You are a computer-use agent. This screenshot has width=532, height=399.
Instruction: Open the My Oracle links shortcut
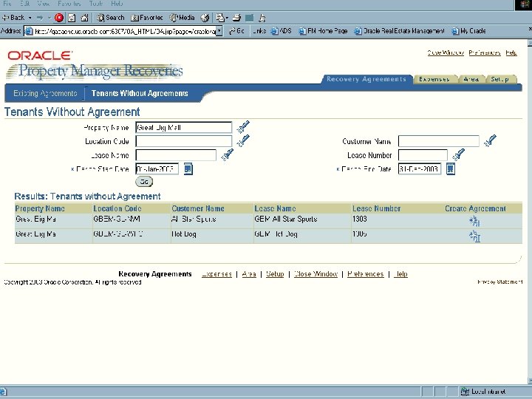click(x=468, y=31)
